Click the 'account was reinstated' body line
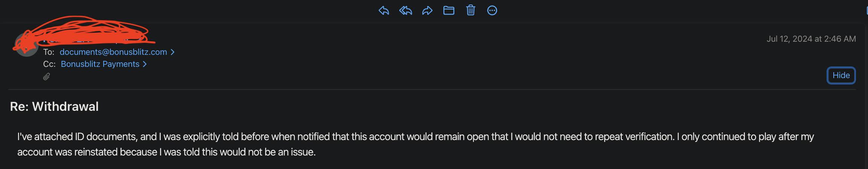Viewport: 868px width, 169px height. pos(166,152)
